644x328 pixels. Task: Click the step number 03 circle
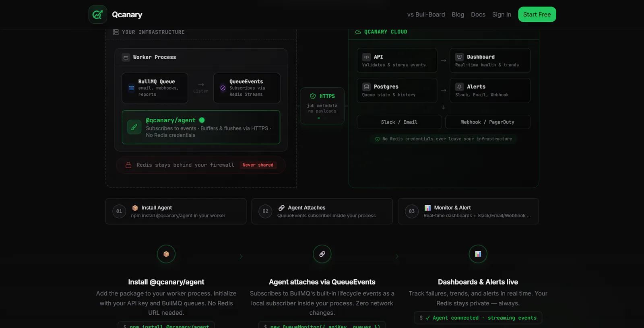(412, 211)
